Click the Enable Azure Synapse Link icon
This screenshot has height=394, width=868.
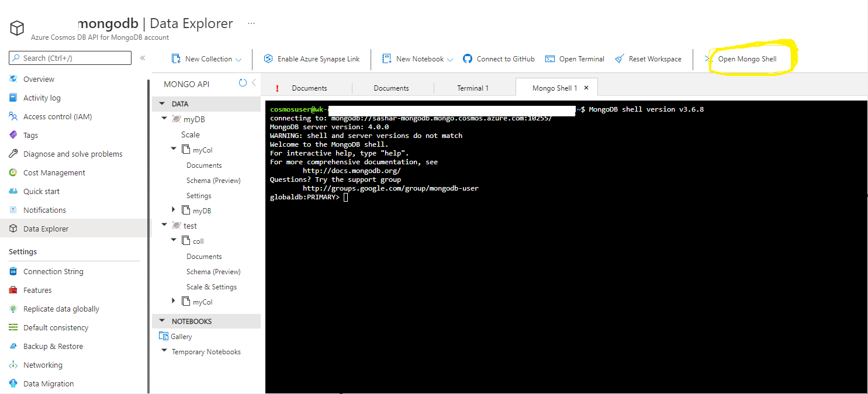(x=268, y=58)
